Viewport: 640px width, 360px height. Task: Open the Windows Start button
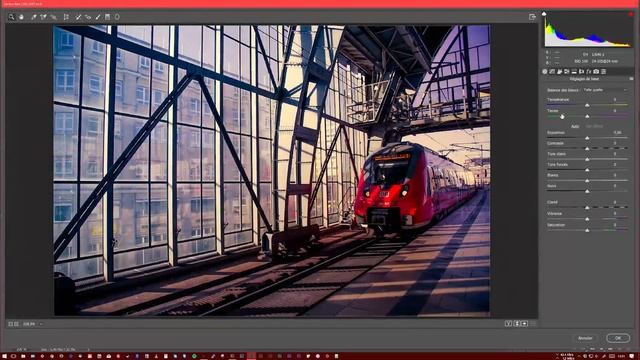click(x=4, y=356)
